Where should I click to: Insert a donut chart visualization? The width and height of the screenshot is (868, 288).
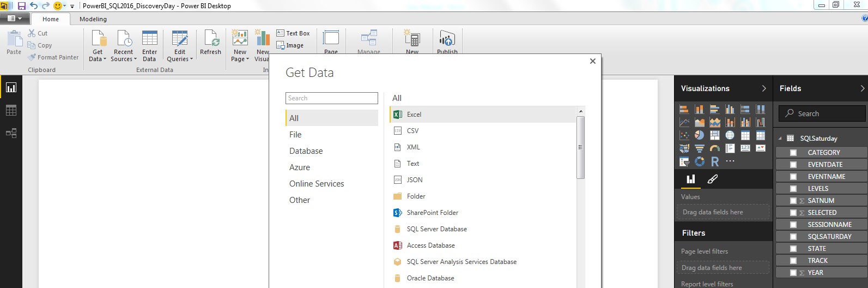click(x=700, y=162)
